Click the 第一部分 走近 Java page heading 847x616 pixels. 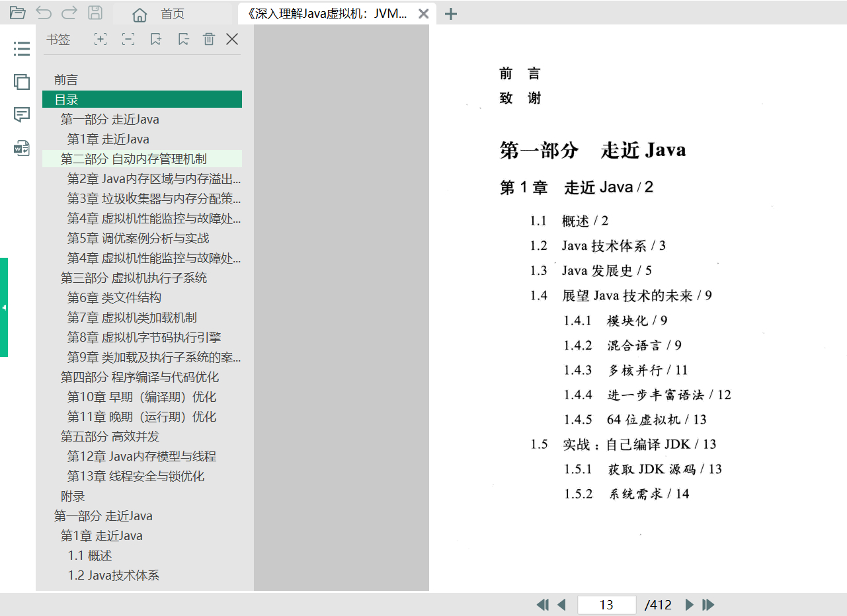592,150
